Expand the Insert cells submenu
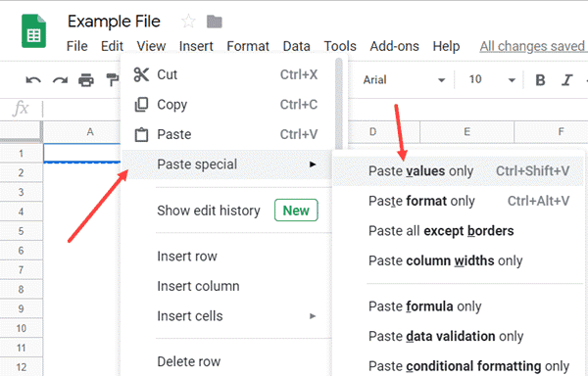 coord(226,316)
